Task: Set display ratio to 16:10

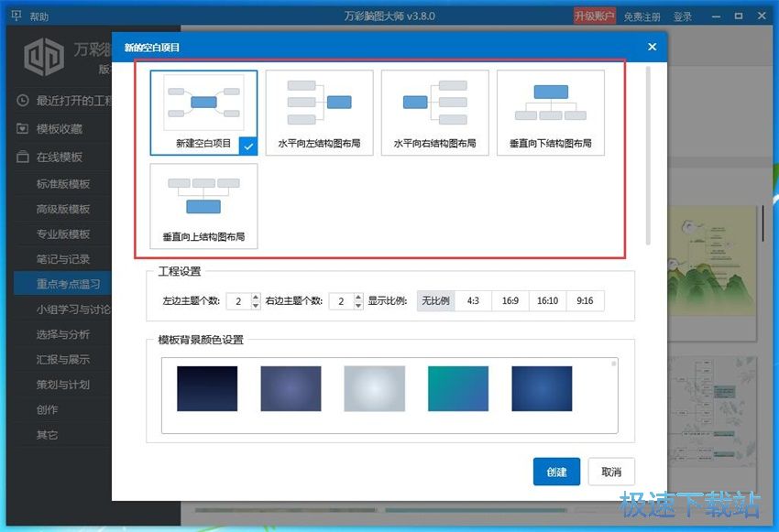Action: coord(547,300)
